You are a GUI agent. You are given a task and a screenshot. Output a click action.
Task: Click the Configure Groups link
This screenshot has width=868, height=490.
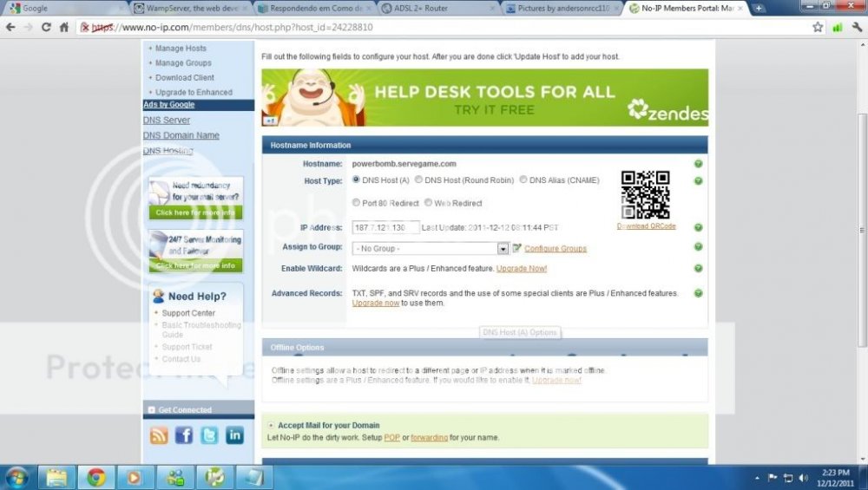coord(556,249)
